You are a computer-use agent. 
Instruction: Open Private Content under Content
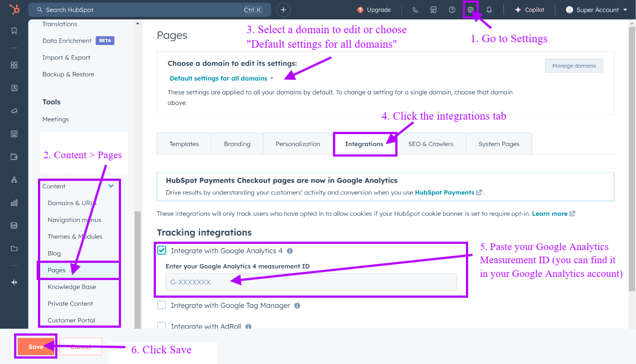71,304
